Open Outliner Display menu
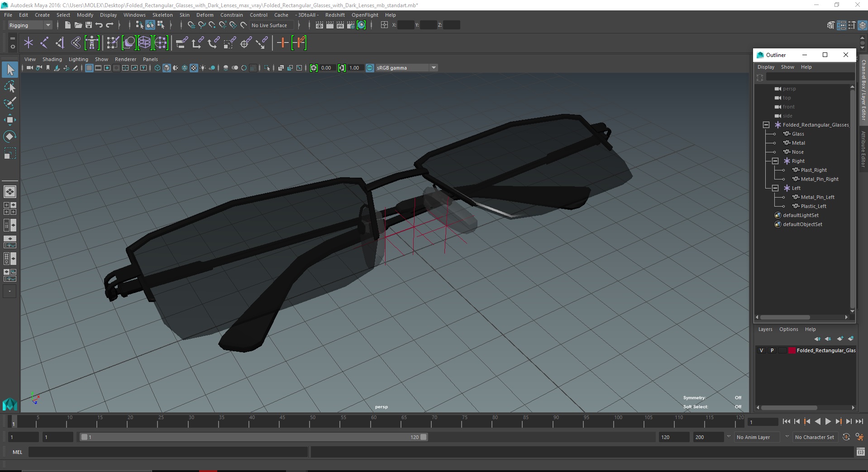 click(766, 67)
